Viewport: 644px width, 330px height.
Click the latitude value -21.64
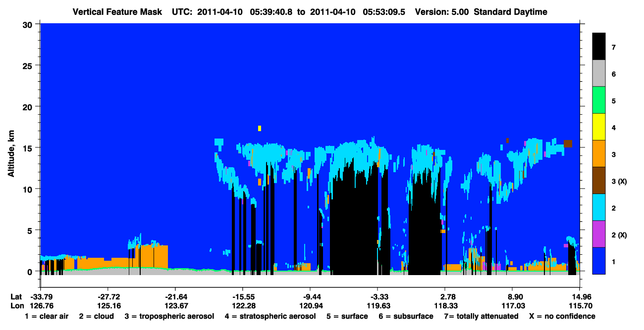pos(175,296)
